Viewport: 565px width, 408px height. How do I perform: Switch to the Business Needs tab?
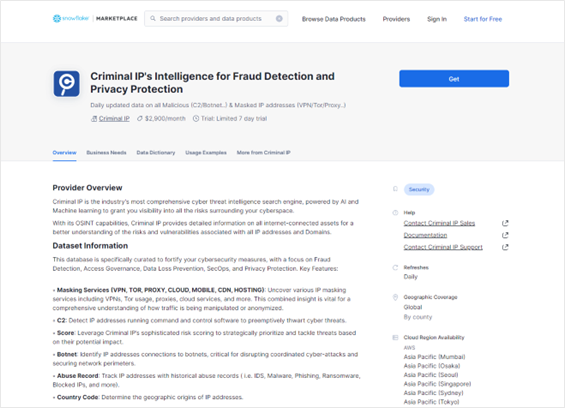tap(106, 152)
